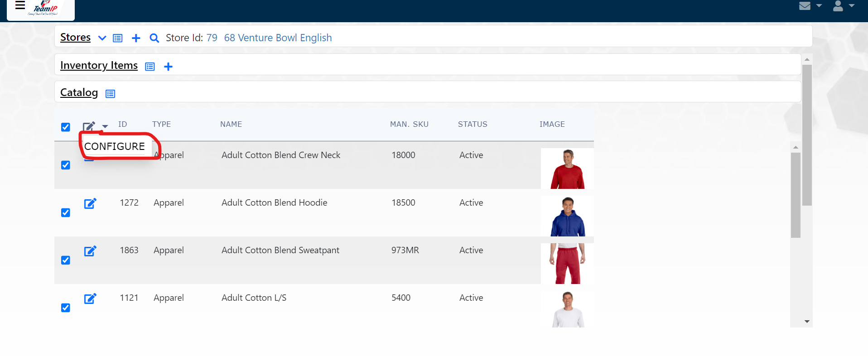Click the red crew neck product thumbnail

click(x=567, y=168)
